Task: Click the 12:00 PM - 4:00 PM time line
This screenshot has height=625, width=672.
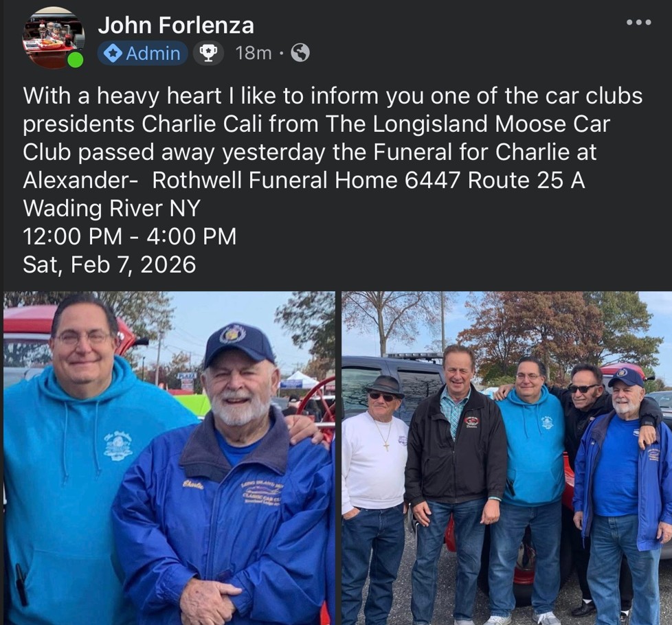Action: pos(129,236)
